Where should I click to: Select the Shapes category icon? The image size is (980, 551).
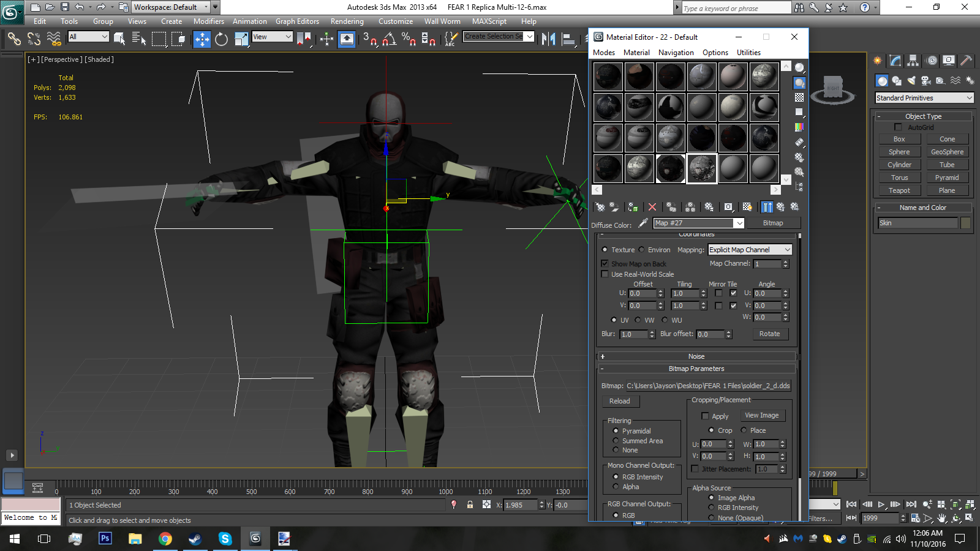click(x=897, y=81)
